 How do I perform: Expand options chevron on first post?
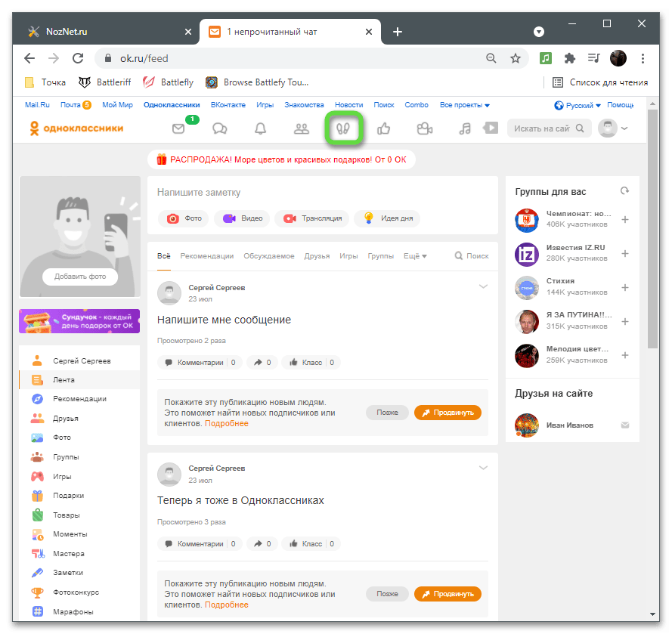pos(483,286)
